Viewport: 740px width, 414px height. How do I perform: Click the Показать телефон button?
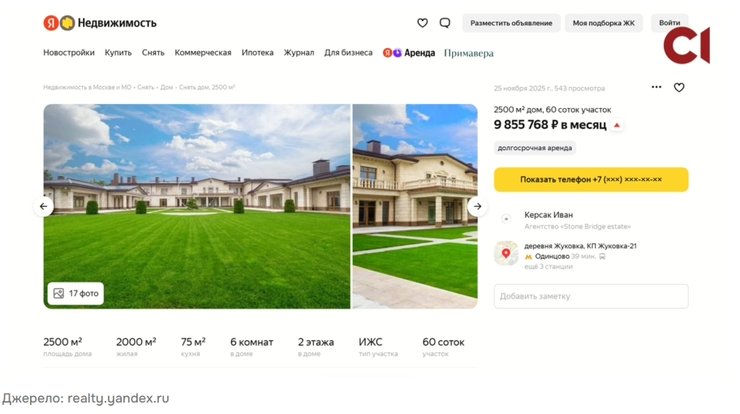[x=591, y=179]
